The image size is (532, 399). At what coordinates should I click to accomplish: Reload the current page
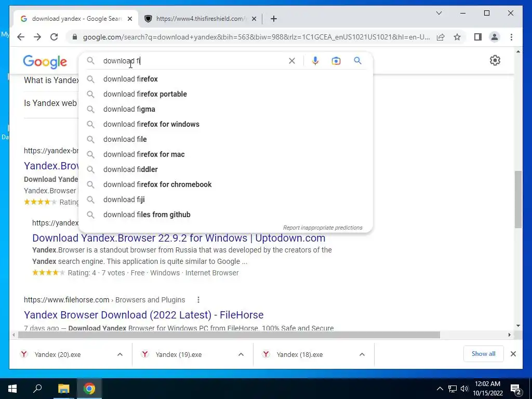tap(54, 37)
